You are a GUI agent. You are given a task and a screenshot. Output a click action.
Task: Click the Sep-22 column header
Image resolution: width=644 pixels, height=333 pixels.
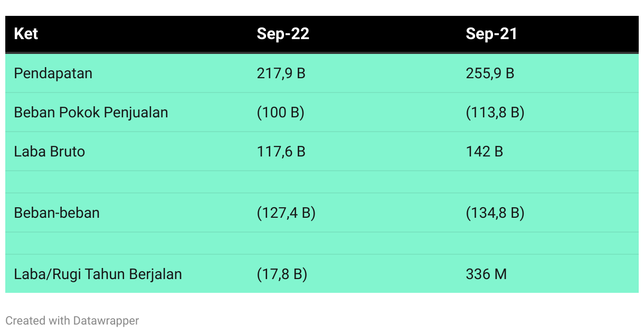click(x=282, y=34)
